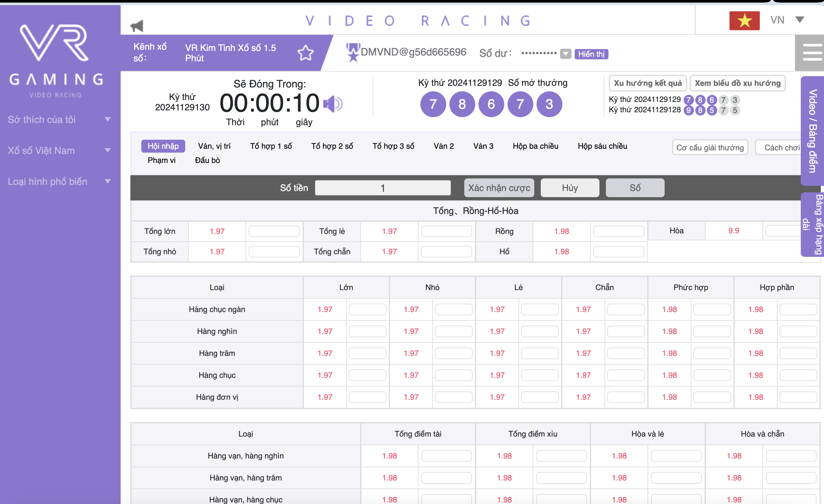Click the megaphone announcement icon
Screen dimensions: 824x504
coord(137,26)
